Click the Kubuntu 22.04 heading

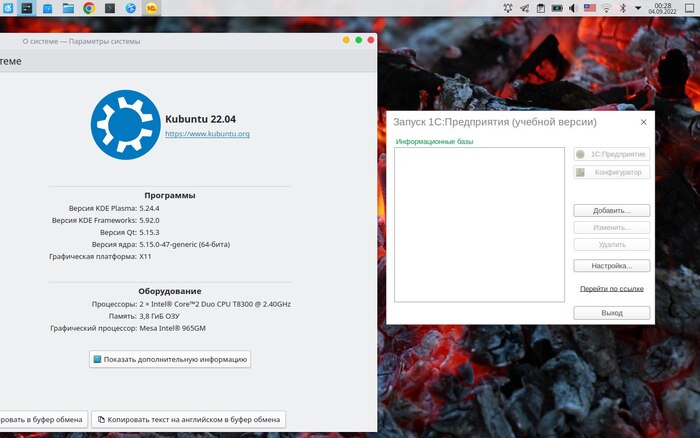tap(200, 119)
